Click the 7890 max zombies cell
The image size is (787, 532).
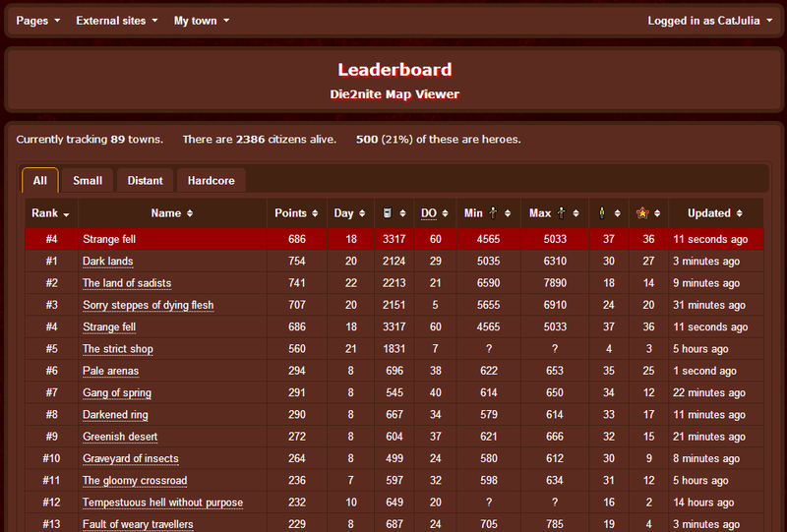555,283
